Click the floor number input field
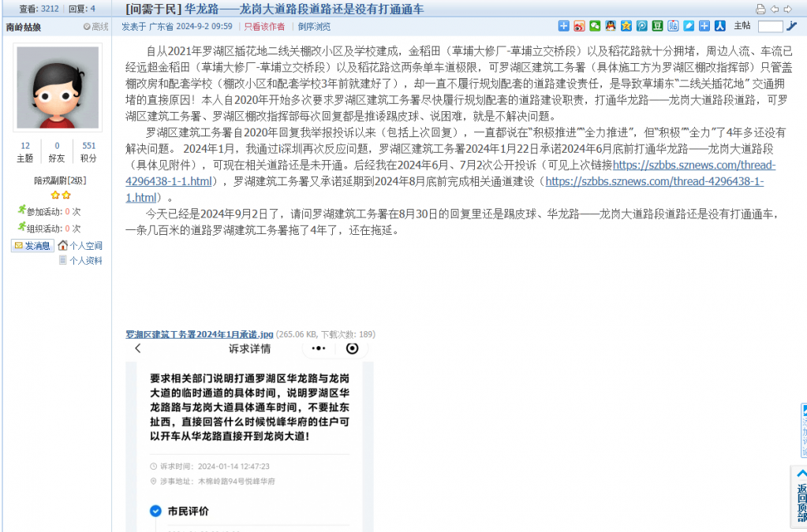807x532 pixels. (770, 26)
